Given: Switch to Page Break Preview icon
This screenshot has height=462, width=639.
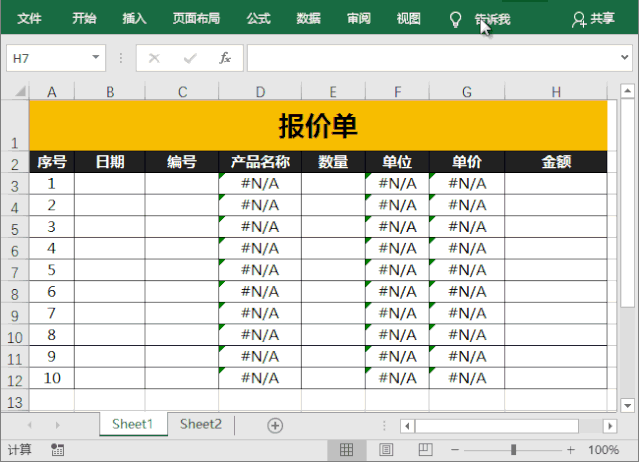Looking at the screenshot, I should (x=425, y=450).
